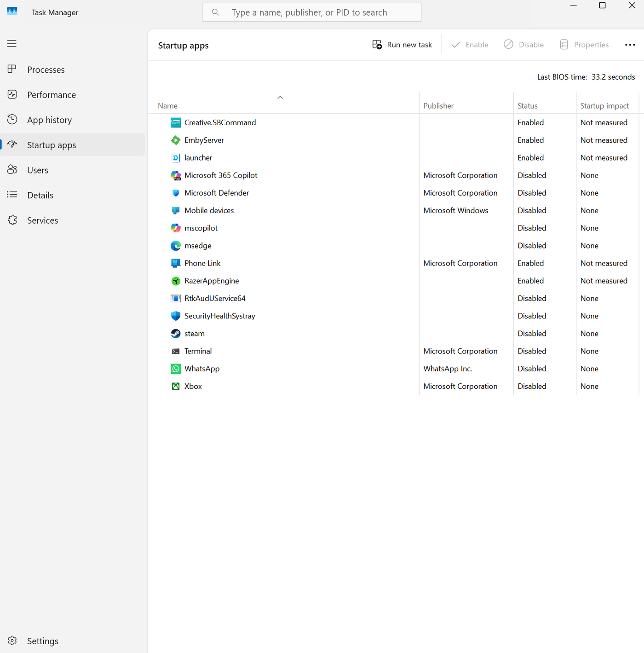This screenshot has height=653, width=644.
Task: Switch to the Details page
Action: (x=73, y=195)
